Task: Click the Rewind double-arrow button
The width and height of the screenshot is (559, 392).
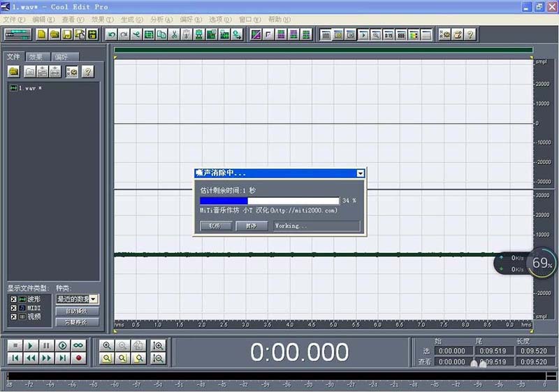Action: tap(31, 358)
